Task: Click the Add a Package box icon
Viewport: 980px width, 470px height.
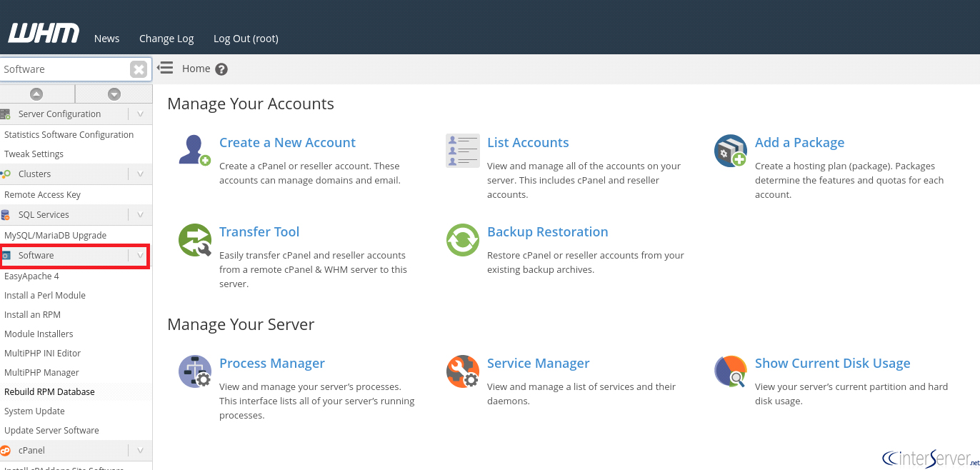Action: tap(731, 150)
